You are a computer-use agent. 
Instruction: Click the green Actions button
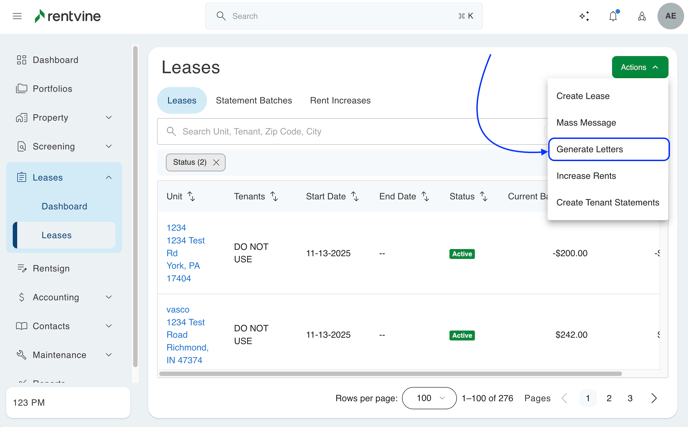639,67
